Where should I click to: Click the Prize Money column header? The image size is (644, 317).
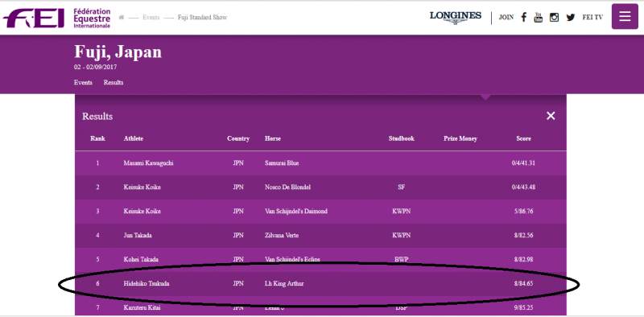(460, 139)
